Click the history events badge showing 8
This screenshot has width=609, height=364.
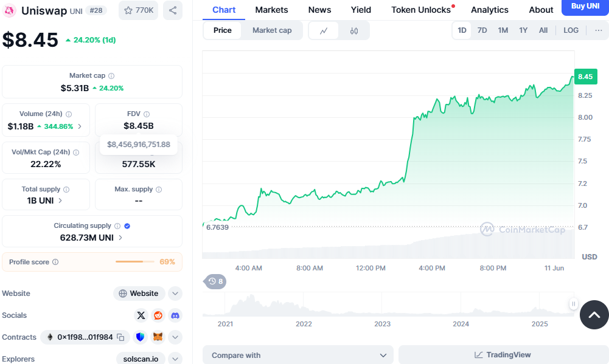point(215,281)
